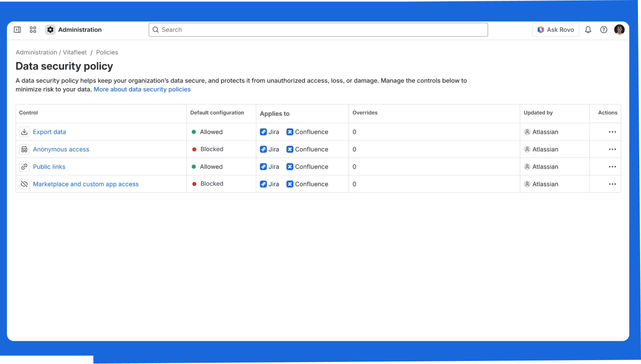The image size is (641, 364).
Task: Open the user profile avatar
Action: [619, 30]
